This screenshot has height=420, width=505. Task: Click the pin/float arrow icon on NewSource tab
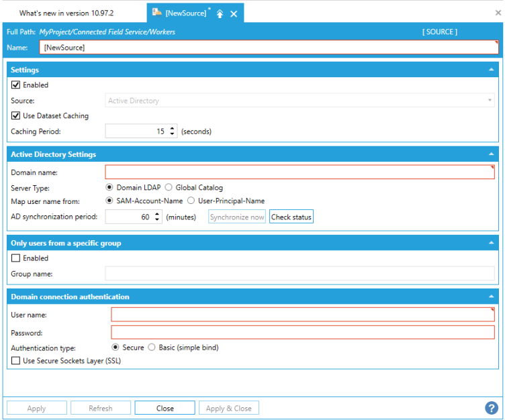(220, 13)
